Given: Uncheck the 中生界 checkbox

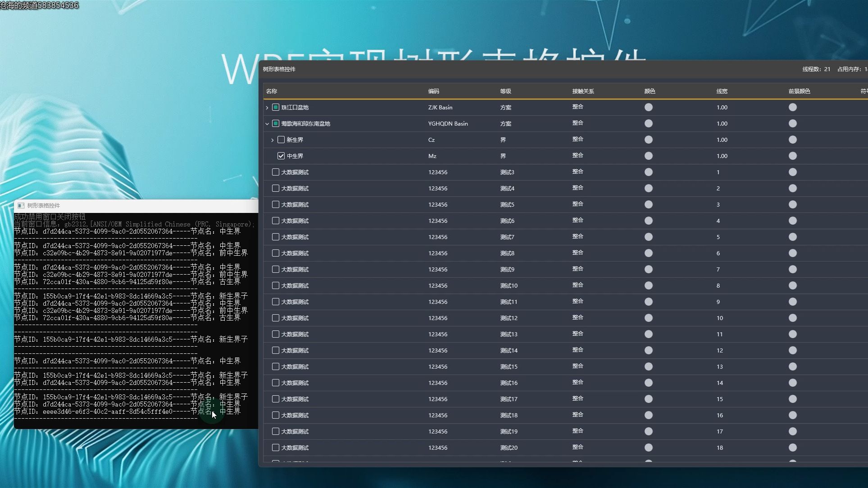Looking at the screenshot, I should click(x=281, y=156).
